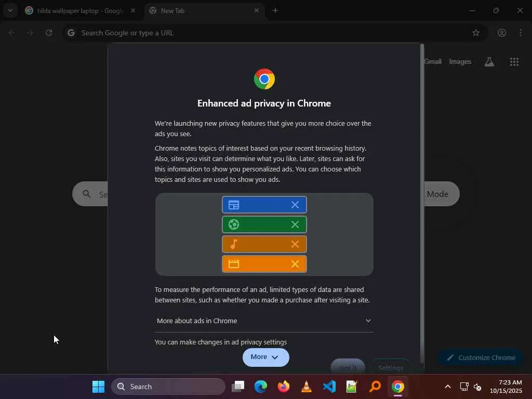Open the Images link

tap(460, 61)
